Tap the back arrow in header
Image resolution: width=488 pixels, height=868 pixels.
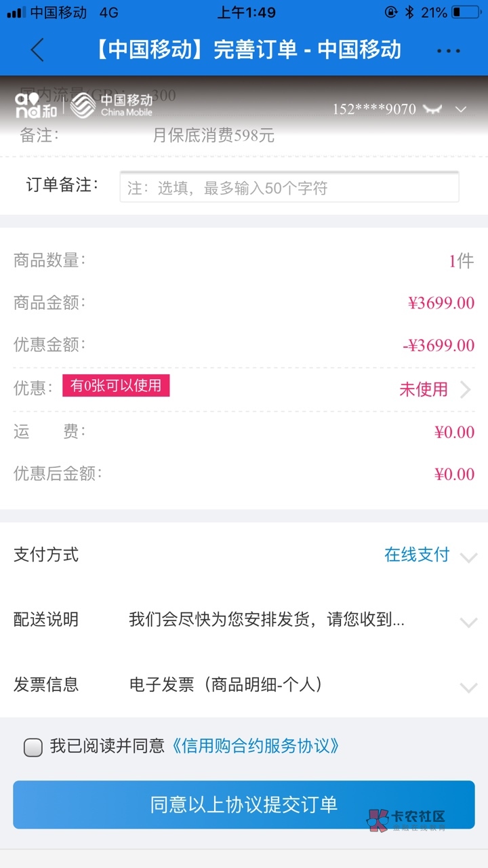click(x=37, y=50)
